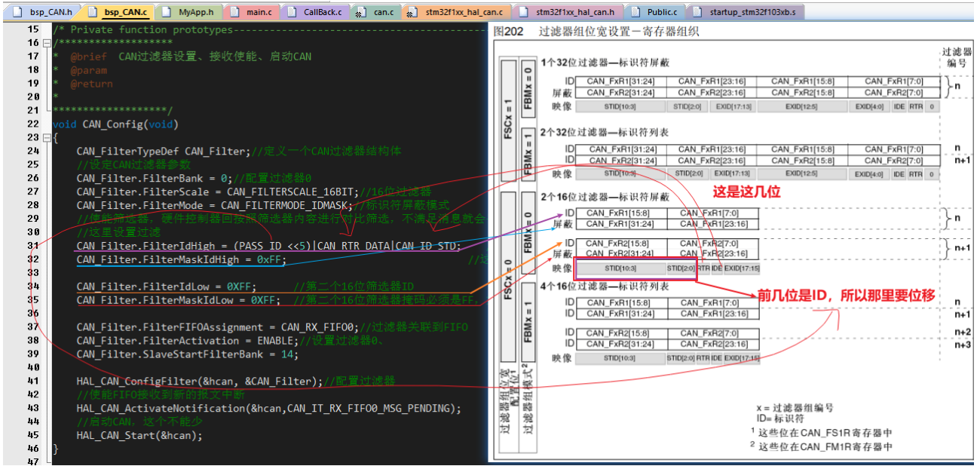Screen dimensions: 980x466
Task: Switch to the Public.c tab
Action: [x=654, y=12]
